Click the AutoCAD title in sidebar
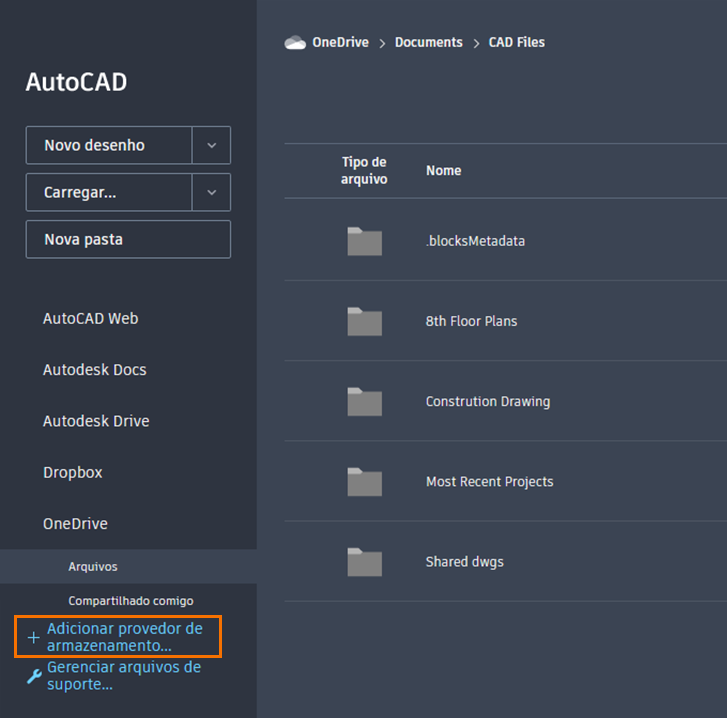 coord(76,82)
